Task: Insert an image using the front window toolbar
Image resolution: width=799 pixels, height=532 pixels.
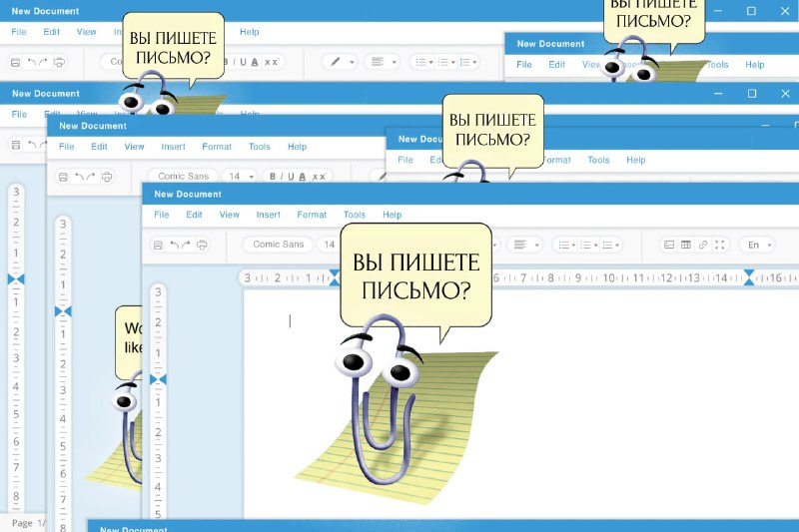Action: pyautogui.click(x=669, y=245)
